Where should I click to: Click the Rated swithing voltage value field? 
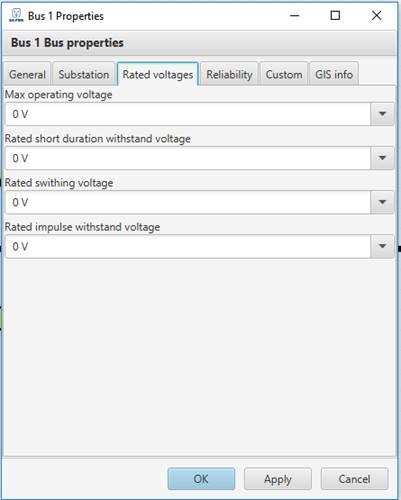tap(188, 202)
